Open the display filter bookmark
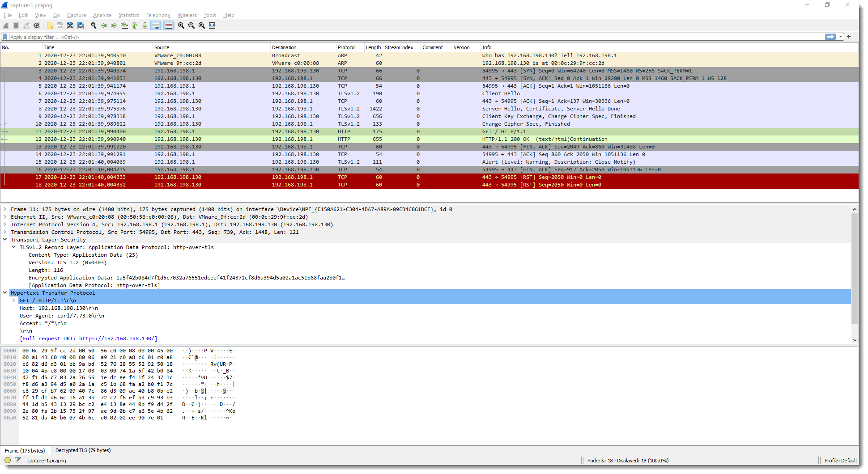 coord(5,37)
